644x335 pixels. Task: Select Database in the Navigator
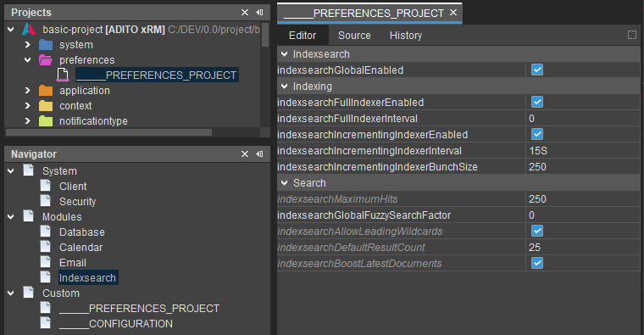click(82, 232)
